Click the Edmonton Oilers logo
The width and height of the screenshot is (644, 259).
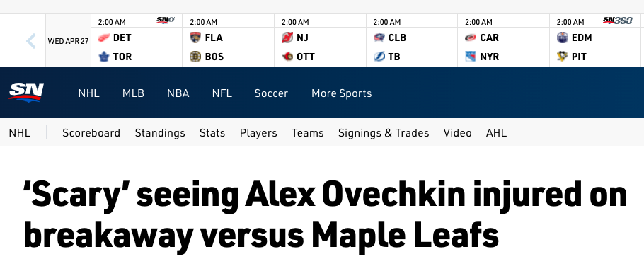[x=563, y=38]
